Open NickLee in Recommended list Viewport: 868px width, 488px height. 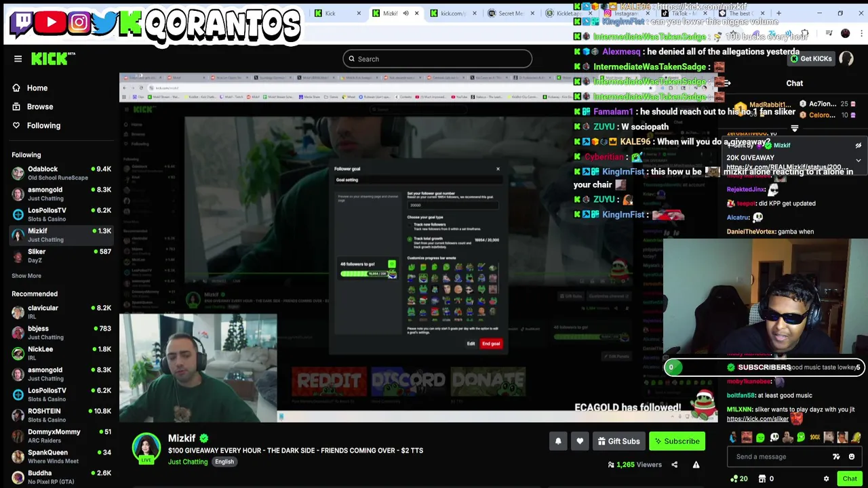(x=61, y=353)
